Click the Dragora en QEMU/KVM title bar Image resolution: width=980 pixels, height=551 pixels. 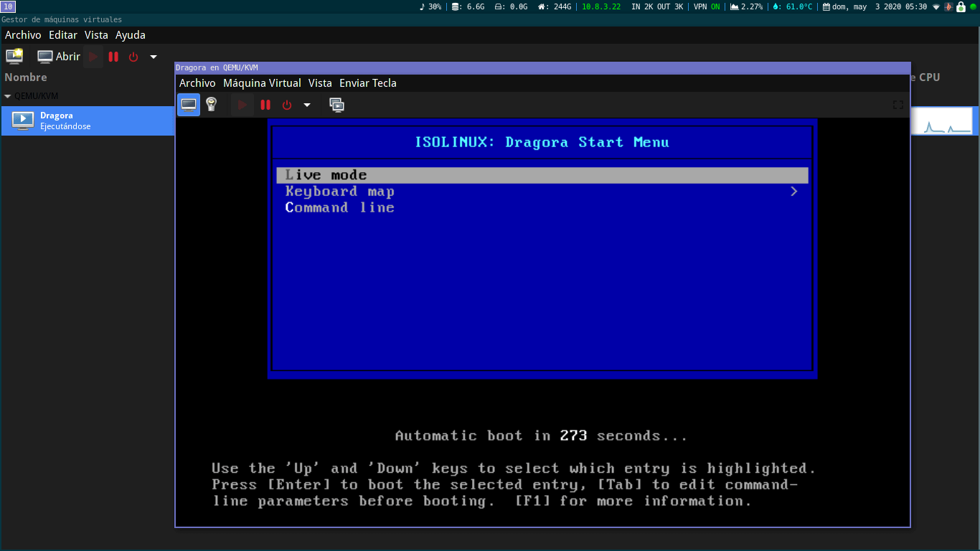(x=542, y=67)
